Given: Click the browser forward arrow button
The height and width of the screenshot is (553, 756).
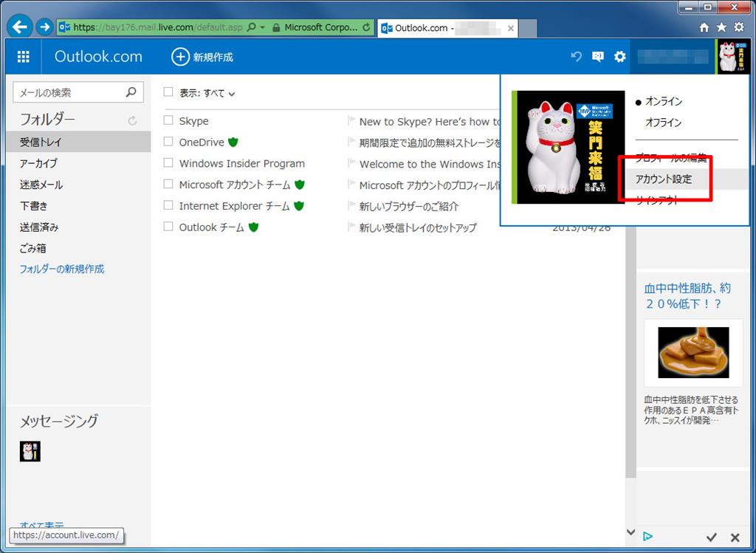Looking at the screenshot, I should tap(45, 27).
